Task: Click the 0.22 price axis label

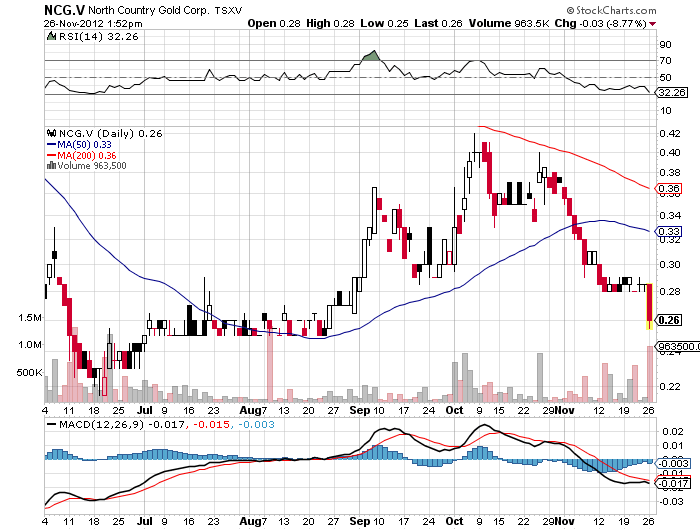Action: point(670,386)
